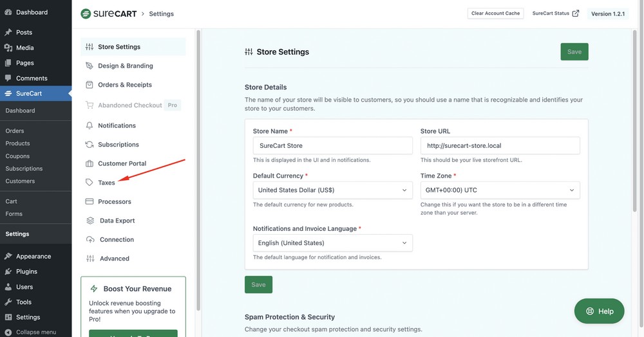Click the Taxes tag icon
The image size is (644, 337).
[x=90, y=183]
